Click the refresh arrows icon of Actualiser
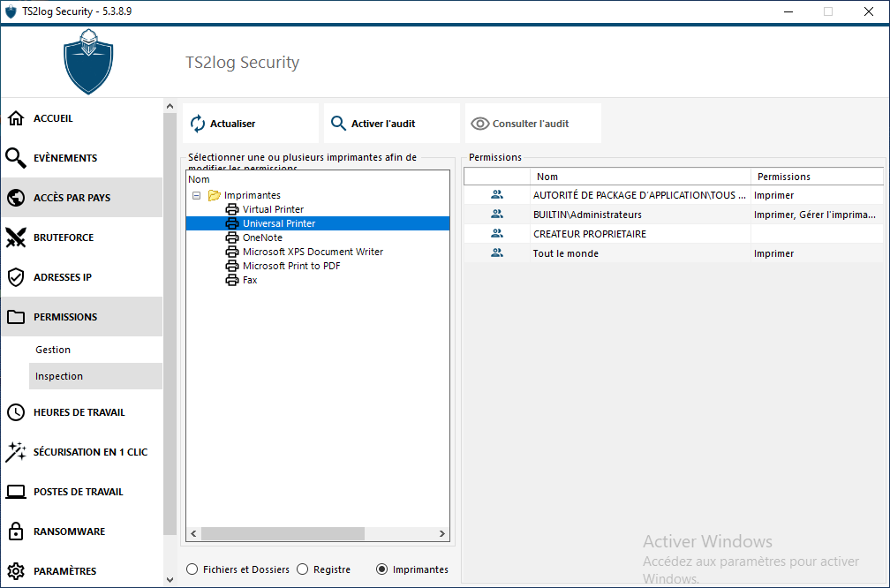890x588 pixels. [x=198, y=124]
